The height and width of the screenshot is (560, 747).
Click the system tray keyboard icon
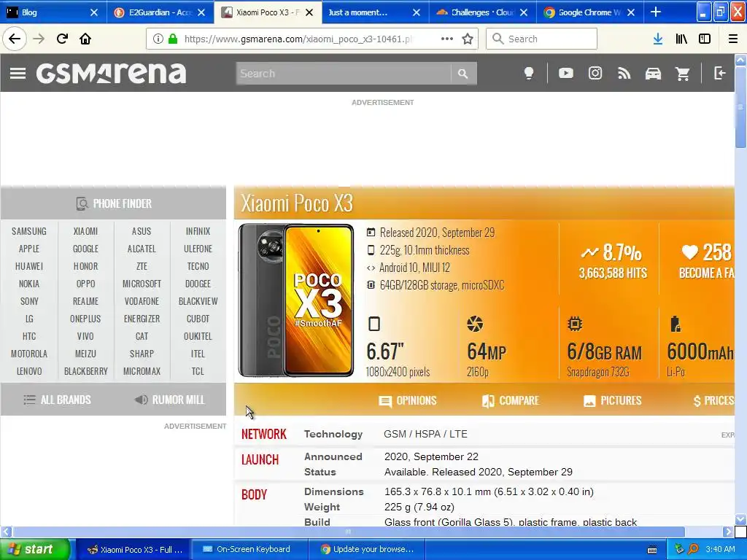652,550
